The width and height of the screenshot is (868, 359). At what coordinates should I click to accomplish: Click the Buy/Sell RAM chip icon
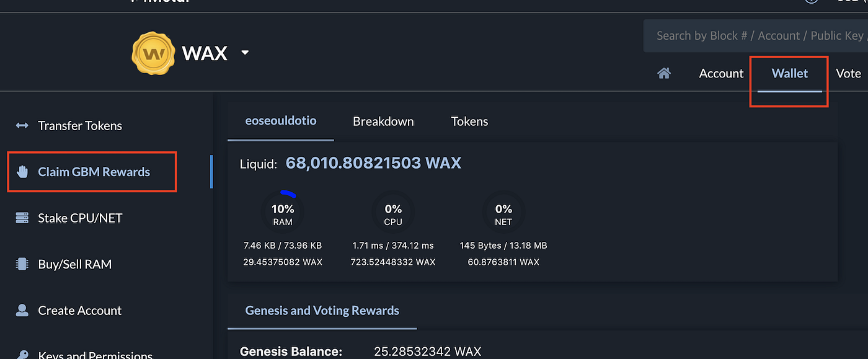(x=22, y=264)
